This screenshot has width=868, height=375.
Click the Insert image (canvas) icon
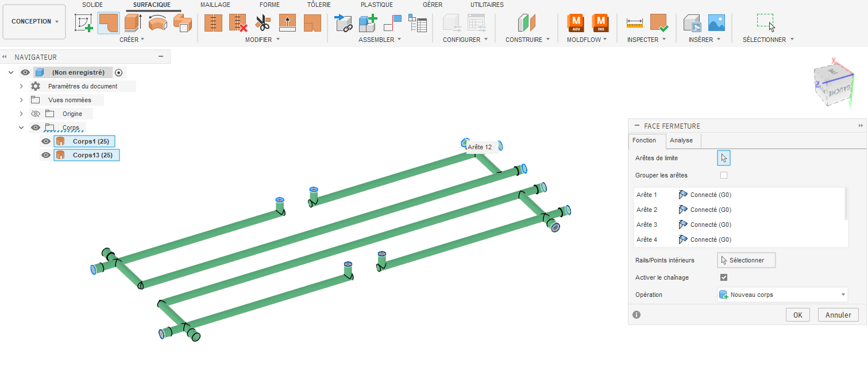click(x=716, y=23)
